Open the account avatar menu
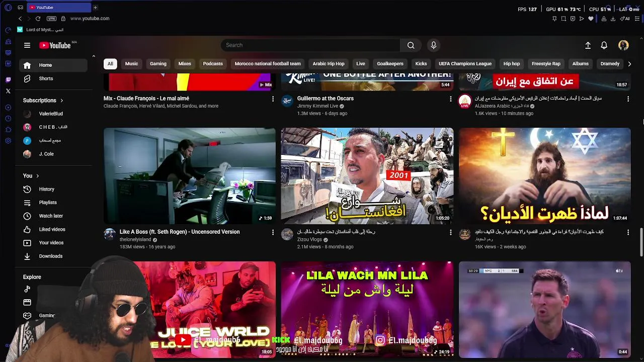 (623, 45)
